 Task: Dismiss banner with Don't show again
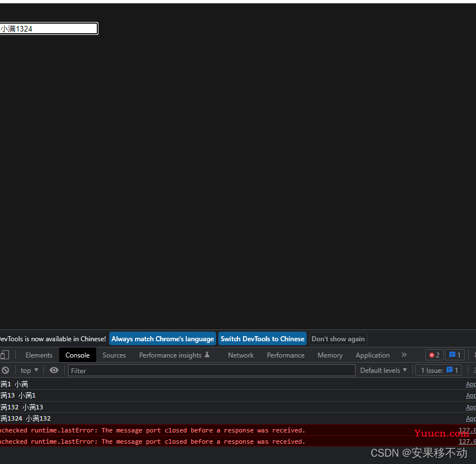pos(338,339)
